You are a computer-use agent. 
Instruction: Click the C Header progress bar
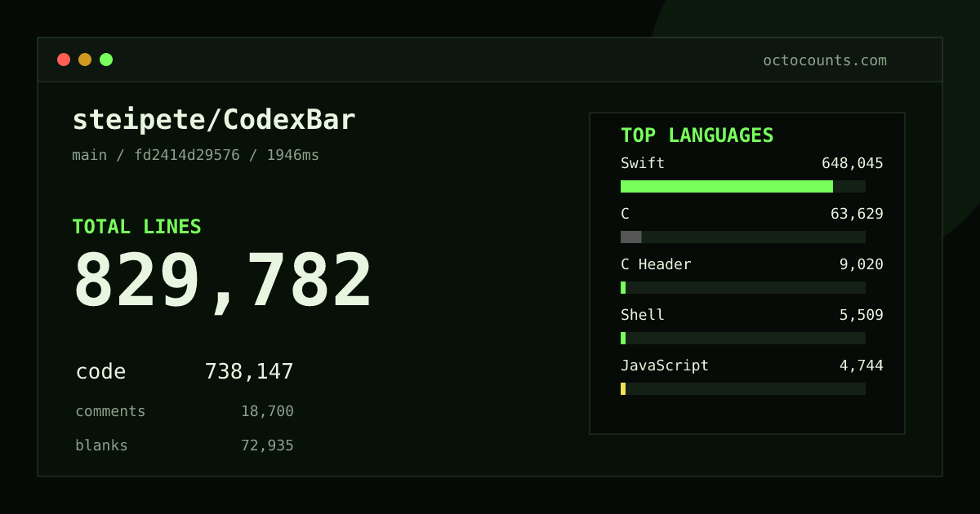click(x=743, y=287)
